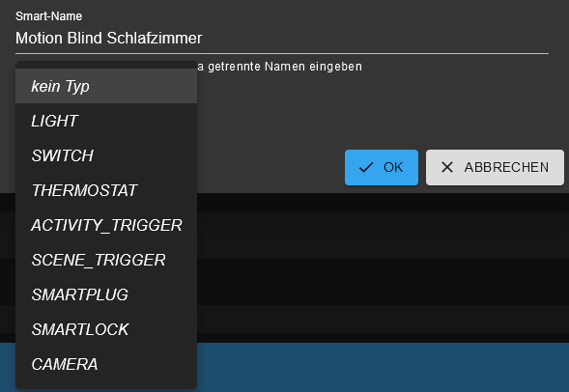Choose the ACTIVITY_TRIGGER entry

(106, 225)
